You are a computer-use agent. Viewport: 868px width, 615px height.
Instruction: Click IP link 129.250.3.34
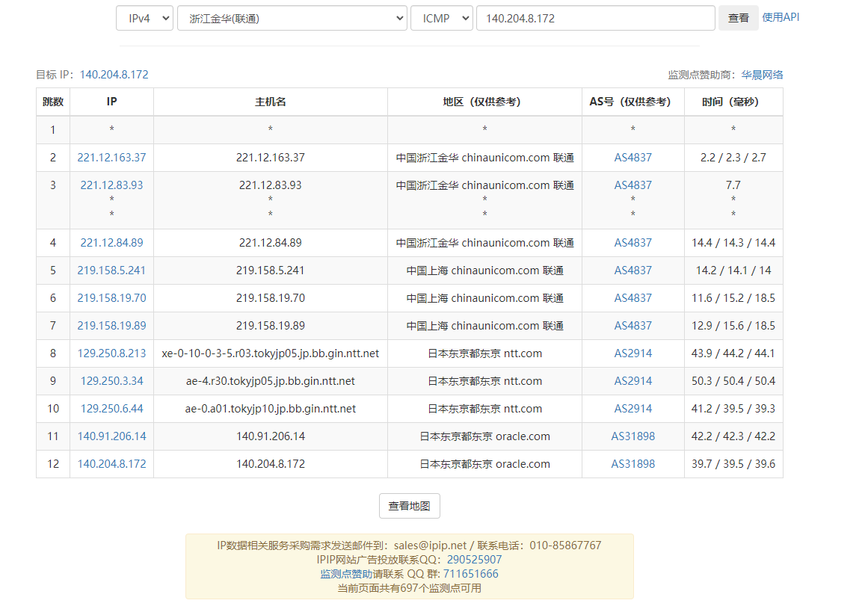click(112, 381)
